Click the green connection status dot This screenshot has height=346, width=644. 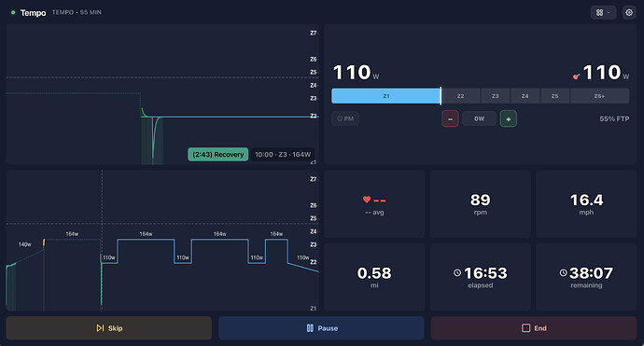coord(13,13)
